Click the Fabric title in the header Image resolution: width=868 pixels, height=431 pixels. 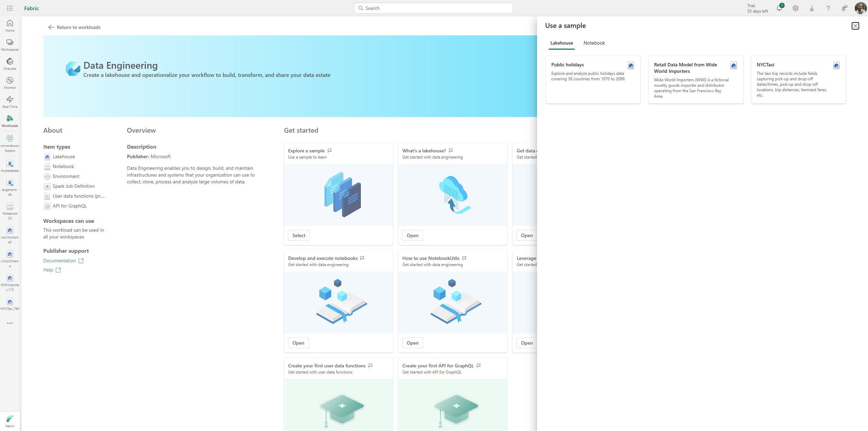click(x=31, y=8)
